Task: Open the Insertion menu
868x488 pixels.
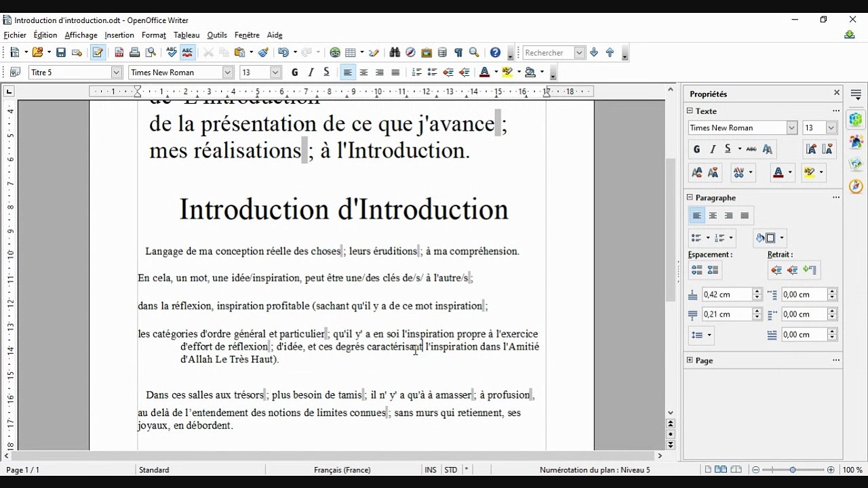Action: (119, 35)
